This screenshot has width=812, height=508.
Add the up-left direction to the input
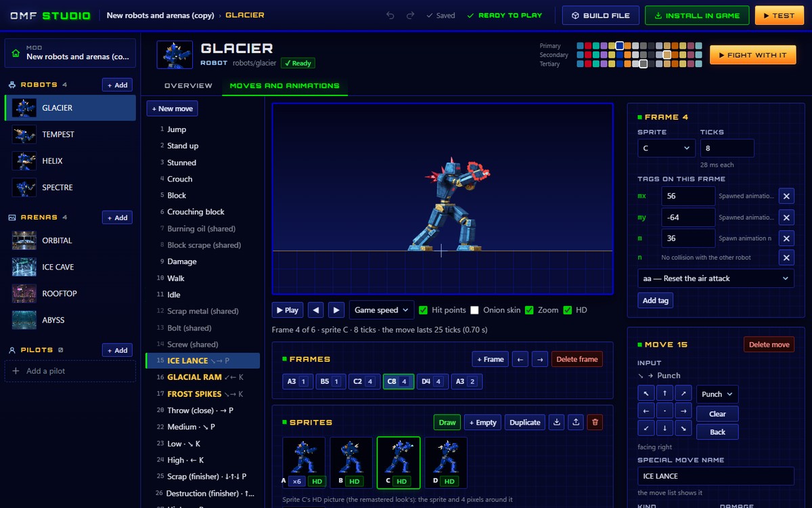pos(646,393)
